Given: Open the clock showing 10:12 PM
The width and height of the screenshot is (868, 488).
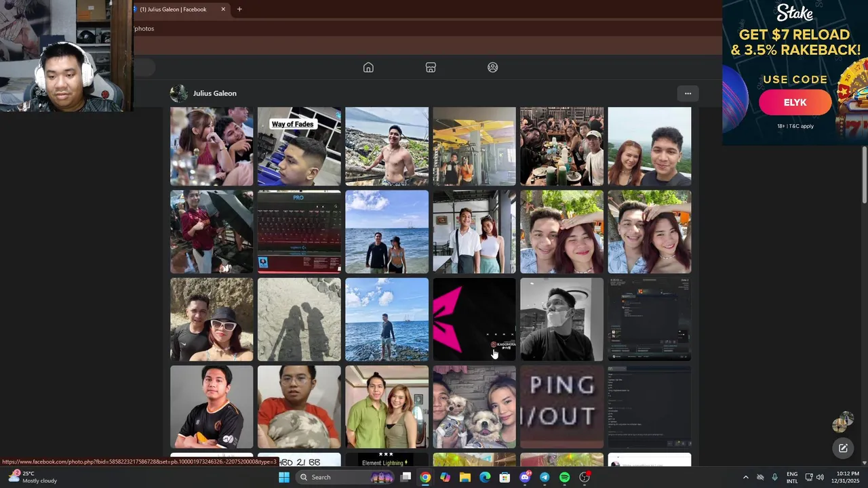Looking at the screenshot, I should click(847, 477).
